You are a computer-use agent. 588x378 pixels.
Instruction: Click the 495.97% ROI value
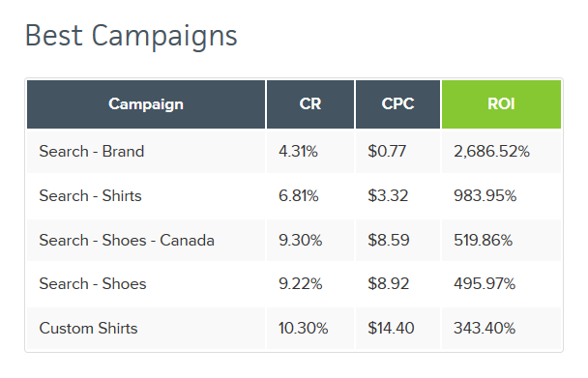(485, 284)
